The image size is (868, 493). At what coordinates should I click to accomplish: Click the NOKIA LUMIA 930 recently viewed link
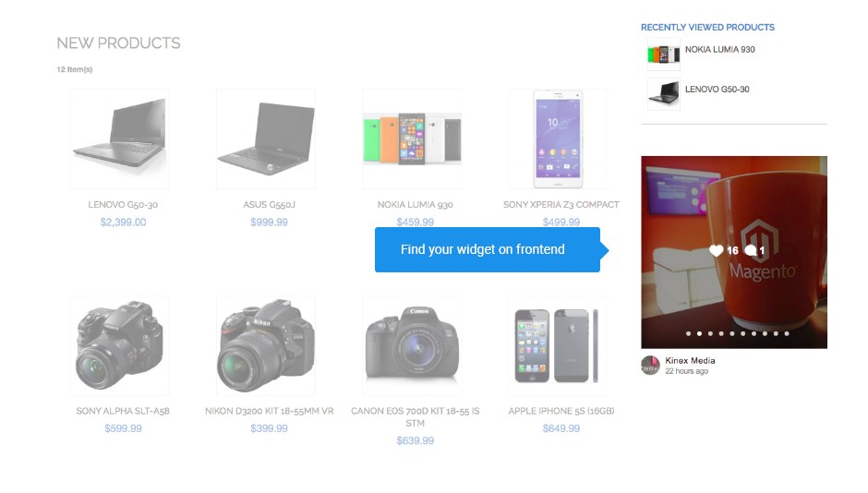tap(720, 49)
